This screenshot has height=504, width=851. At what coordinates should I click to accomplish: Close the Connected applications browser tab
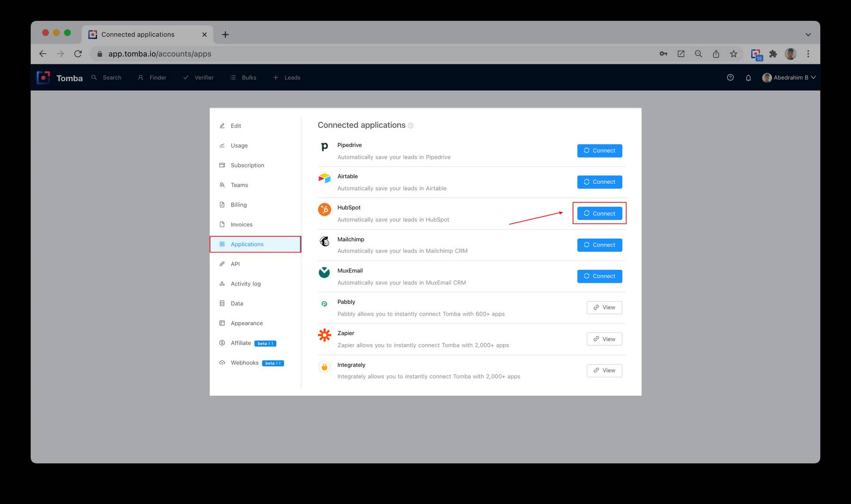point(204,35)
